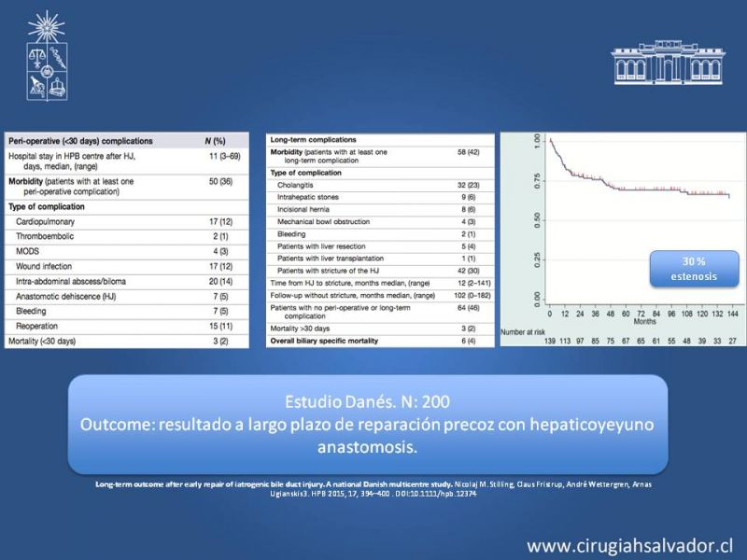
Task: Open the www.cirugiahsalvador.cl website link
Action: tap(630, 545)
